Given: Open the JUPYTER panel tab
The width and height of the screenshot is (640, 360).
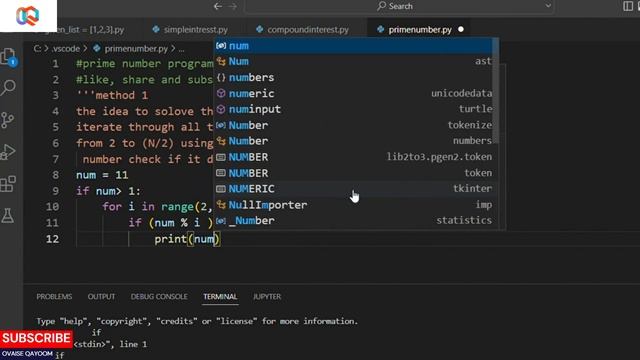Looking at the screenshot, I should [267, 296].
